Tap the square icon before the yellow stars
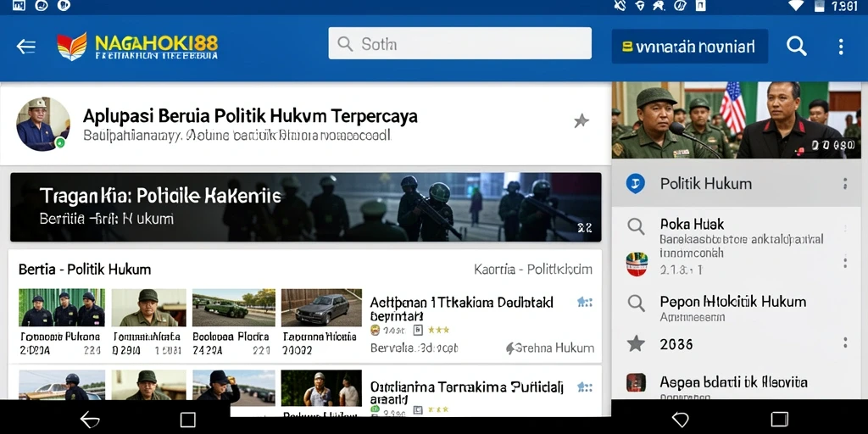The image size is (868, 434). pyautogui.click(x=418, y=331)
